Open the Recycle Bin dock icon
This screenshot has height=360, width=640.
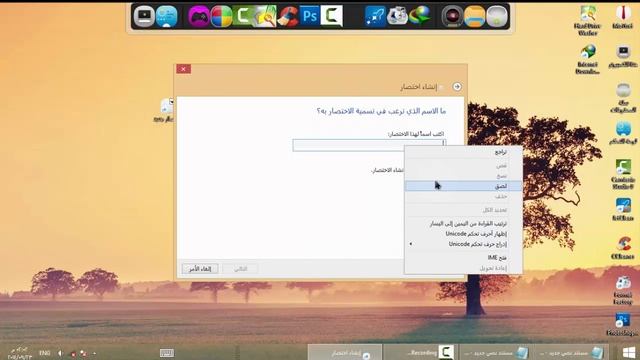(497, 17)
